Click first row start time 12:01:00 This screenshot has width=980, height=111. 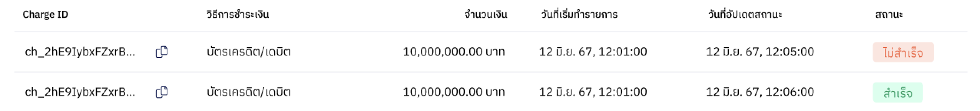593,52
